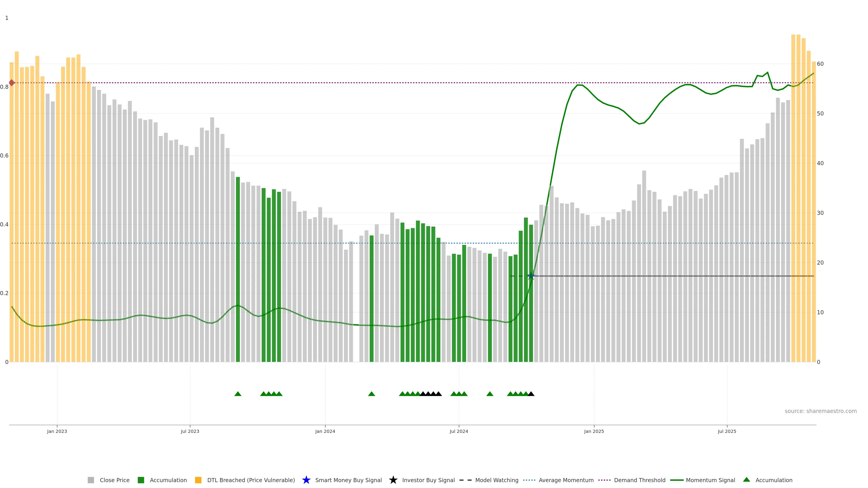Click the green Accumulation triangle legend icon

[746, 480]
